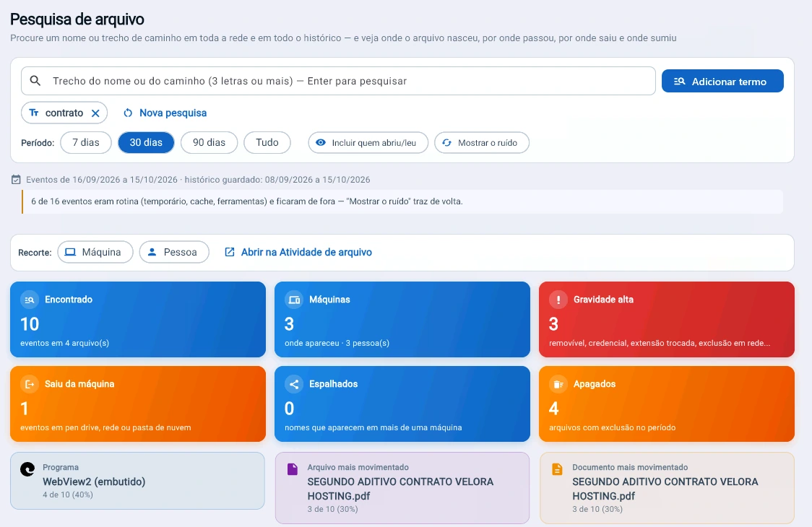Toggle Incluir quem abriu/leu
Screen dimensions: 812x527
pos(368,143)
